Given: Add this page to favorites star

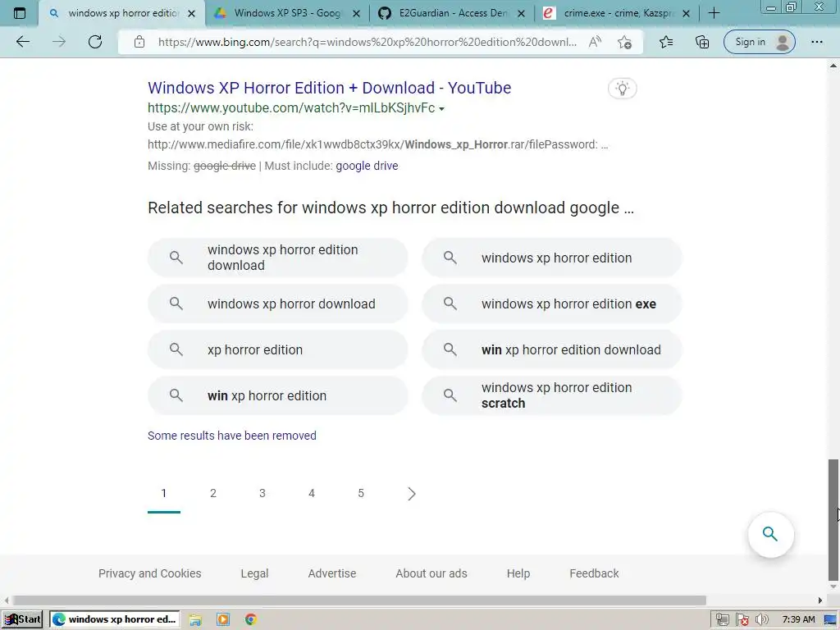Looking at the screenshot, I should pyautogui.click(x=624, y=42).
